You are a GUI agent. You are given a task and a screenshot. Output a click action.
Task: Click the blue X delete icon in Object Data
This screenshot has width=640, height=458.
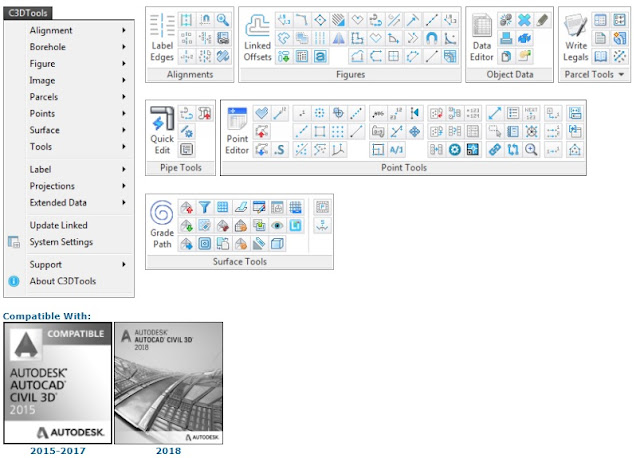coord(524,20)
